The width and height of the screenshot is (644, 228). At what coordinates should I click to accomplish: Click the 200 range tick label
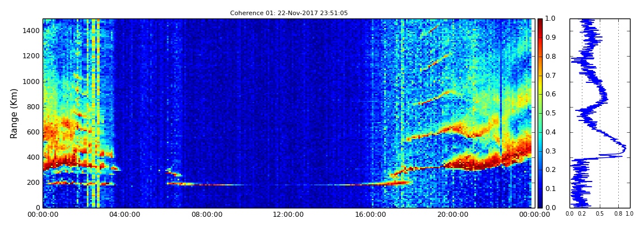click(x=34, y=183)
